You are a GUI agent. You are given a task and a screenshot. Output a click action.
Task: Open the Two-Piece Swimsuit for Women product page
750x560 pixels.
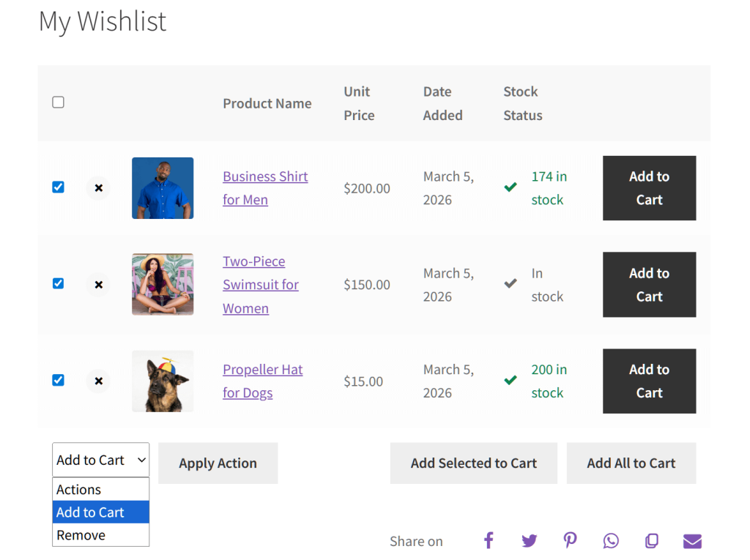pyautogui.click(x=260, y=284)
